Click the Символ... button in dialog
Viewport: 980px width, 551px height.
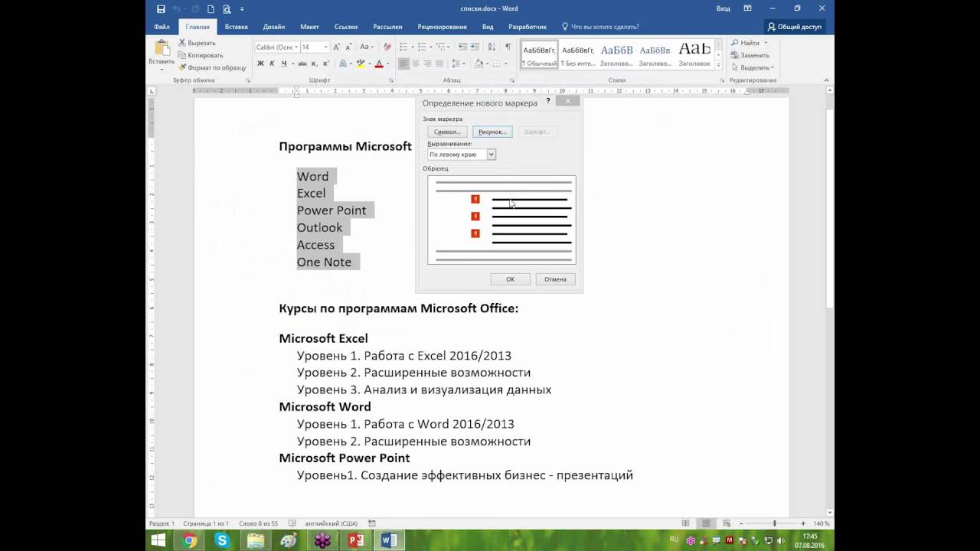tap(447, 132)
